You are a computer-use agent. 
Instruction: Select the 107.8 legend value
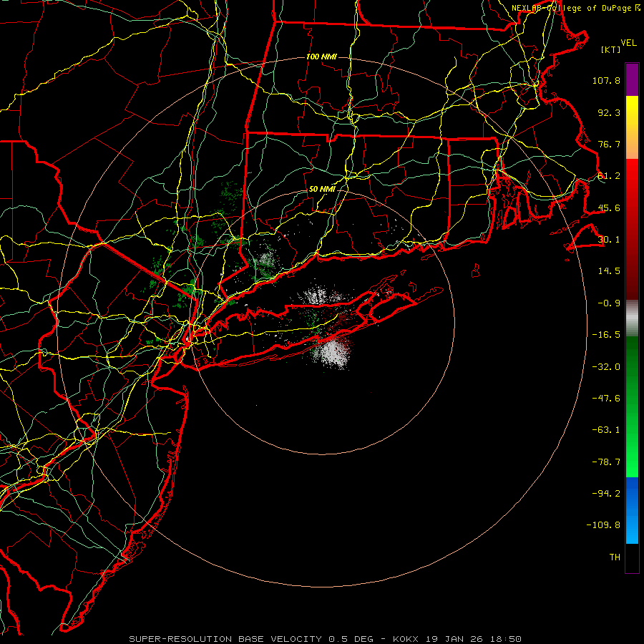tap(606, 80)
